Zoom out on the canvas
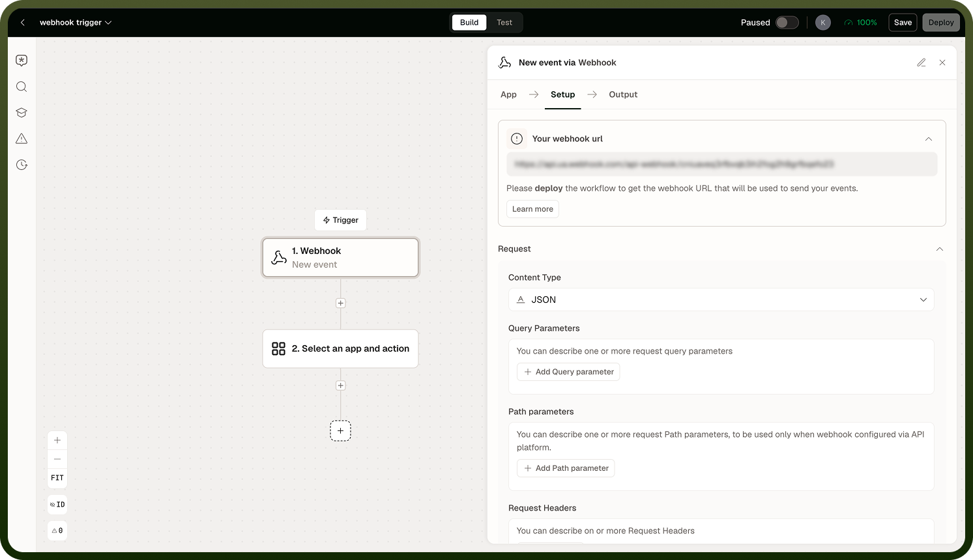Image resolution: width=973 pixels, height=560 pixels. click(57, 459)
